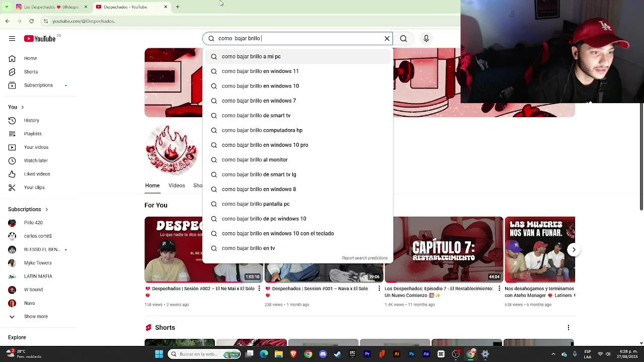Screen dimensions: 644x362
Task: Select suggestion 'como bajar brillo al monitor'
Action: (297, 160)
